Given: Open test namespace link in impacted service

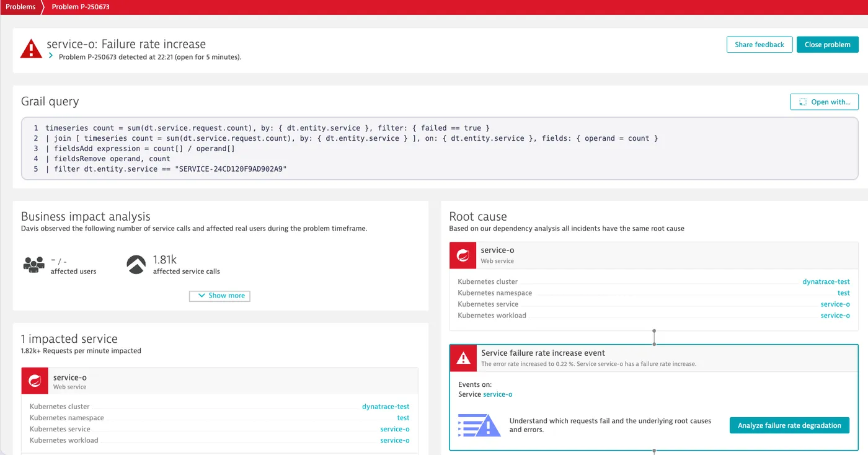Looking at the screenshot, I should 403,418.
